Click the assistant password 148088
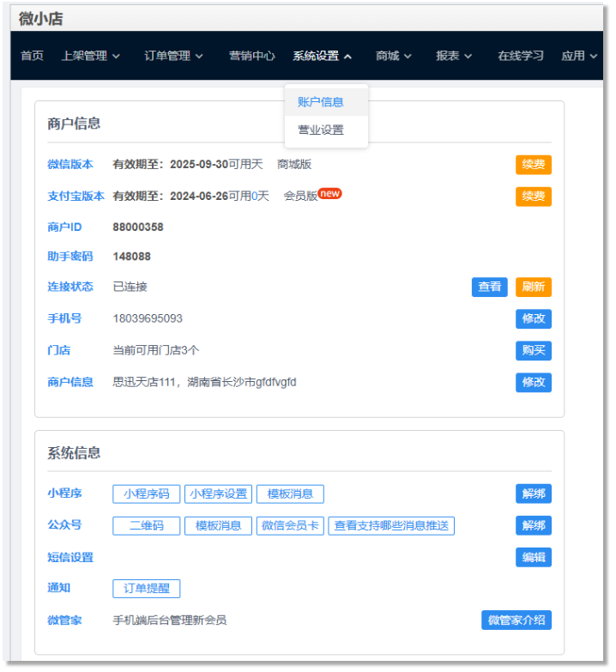This screenshot has width=616, height=672. [131, 257]
